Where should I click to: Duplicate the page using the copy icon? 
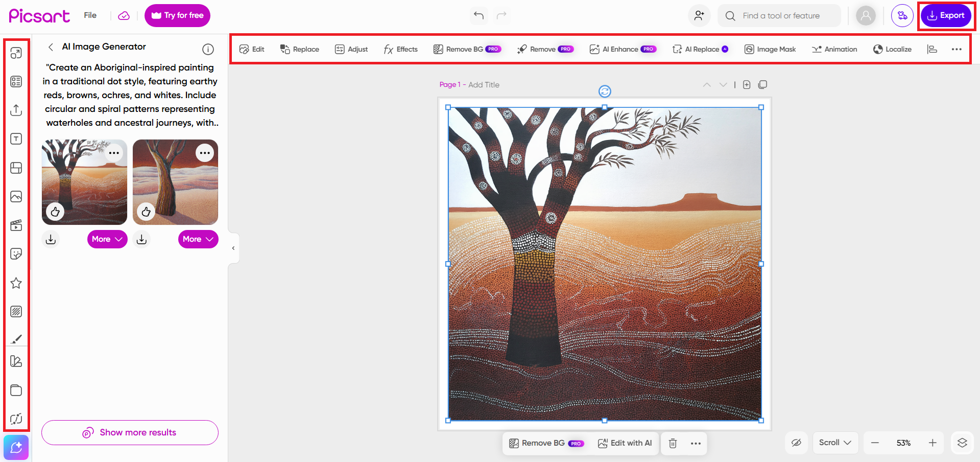763,85
